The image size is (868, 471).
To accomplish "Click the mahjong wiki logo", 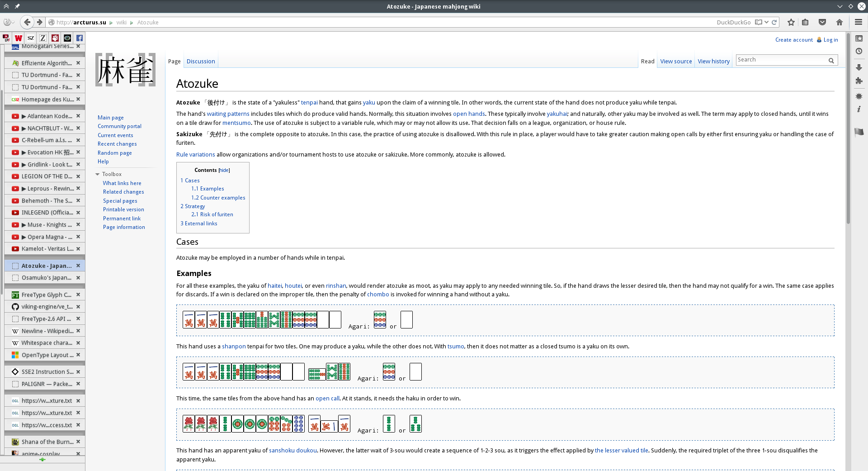I will coord(125,70).
